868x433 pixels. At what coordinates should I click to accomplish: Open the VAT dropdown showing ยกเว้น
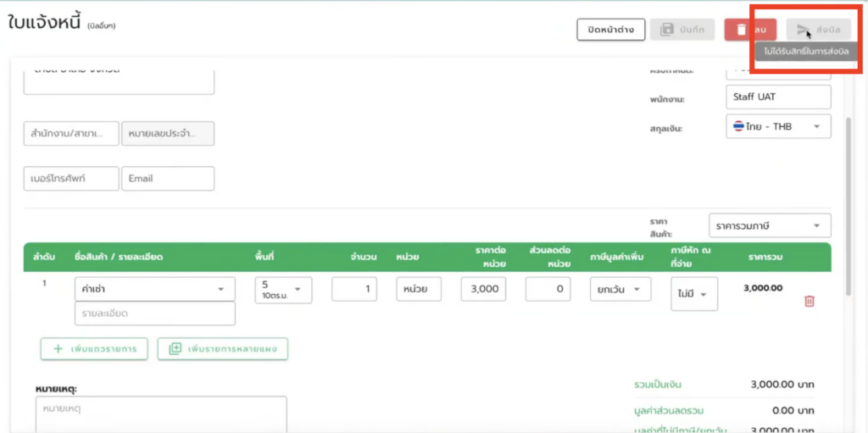(620, 289)
